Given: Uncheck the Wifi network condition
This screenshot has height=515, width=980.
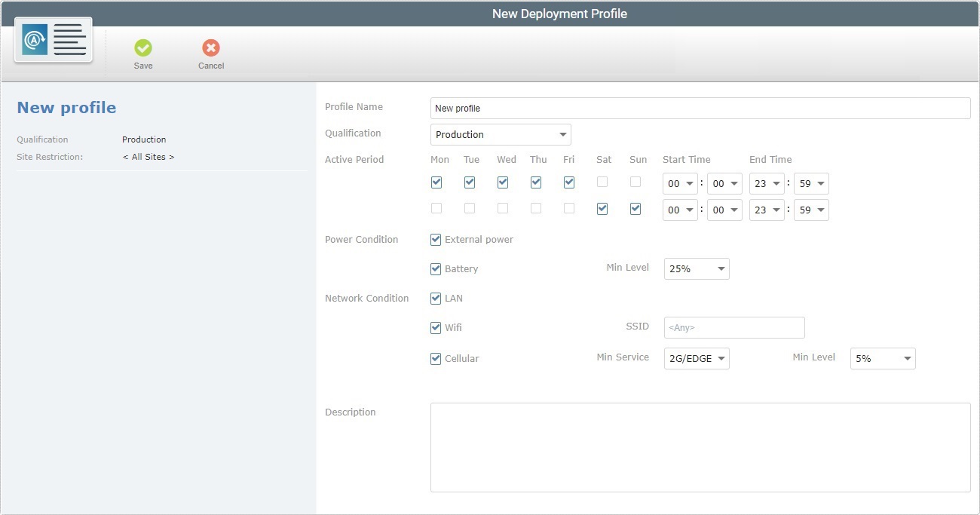Looking at the screenshot, I should click(436, 327).
